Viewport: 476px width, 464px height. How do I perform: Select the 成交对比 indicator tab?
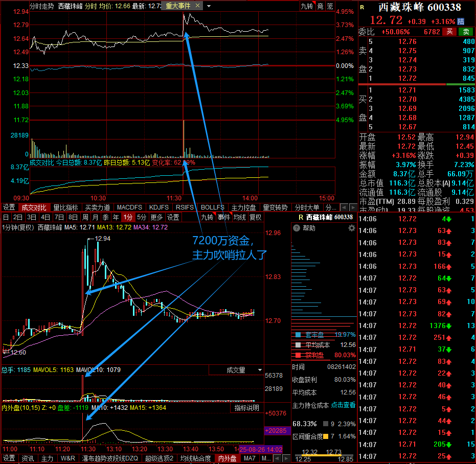pos(34,207)
